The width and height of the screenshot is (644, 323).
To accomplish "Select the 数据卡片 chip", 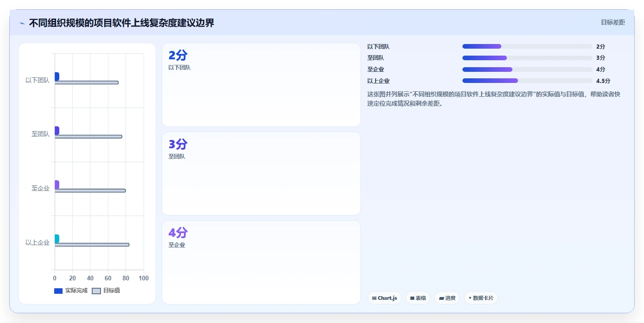I will click(x=481, y=298).
